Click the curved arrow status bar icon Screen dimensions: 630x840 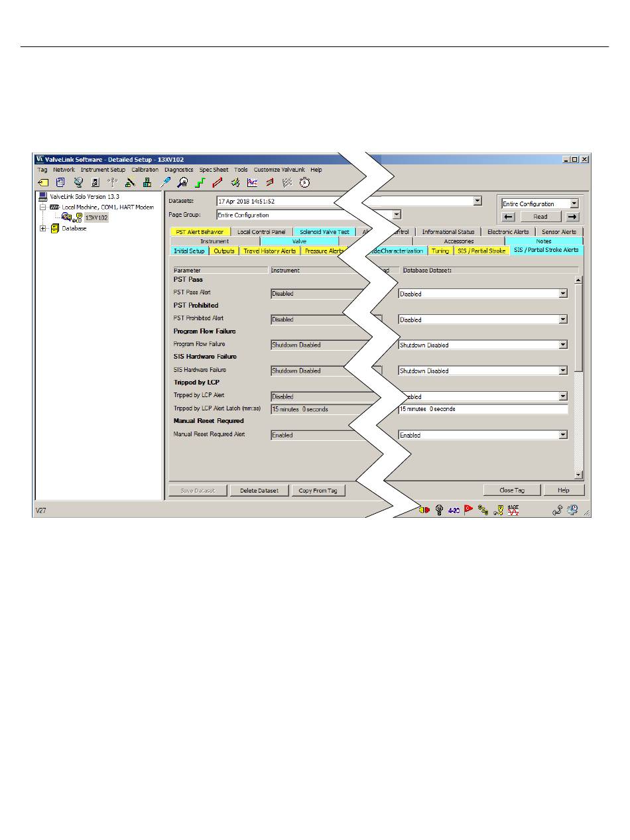coord(557,510)
